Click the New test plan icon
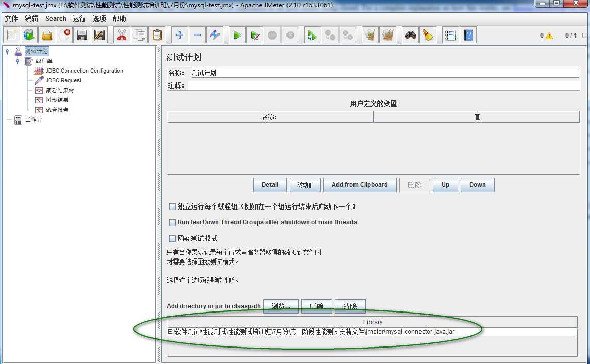The height and width of the screenshot is (364, 590). coord(12,36)
